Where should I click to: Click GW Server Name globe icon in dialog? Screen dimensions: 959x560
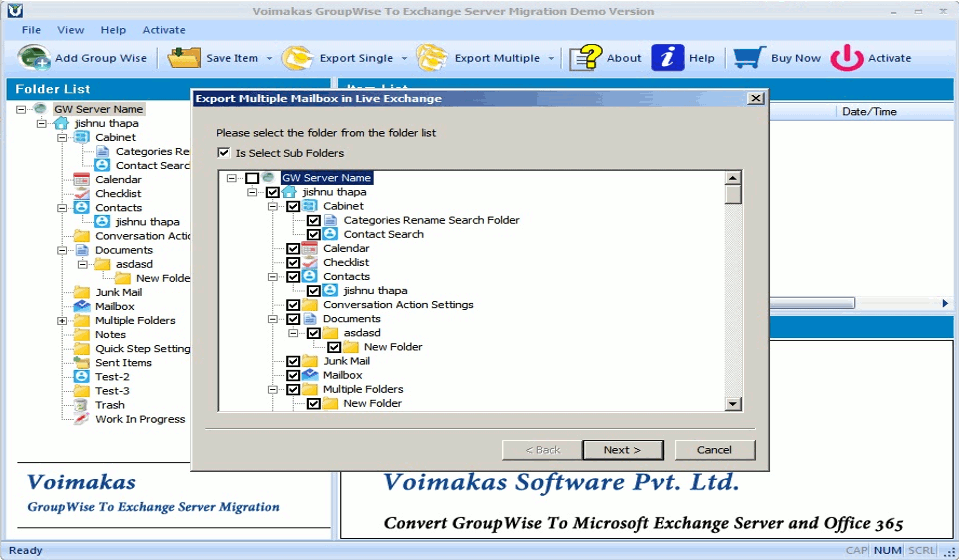(x=268, y=177)
